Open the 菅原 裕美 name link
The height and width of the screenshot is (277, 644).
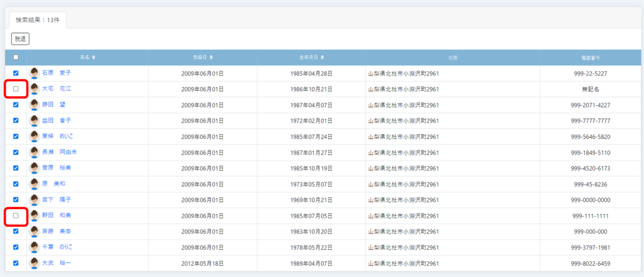click(x=56, y=168)
